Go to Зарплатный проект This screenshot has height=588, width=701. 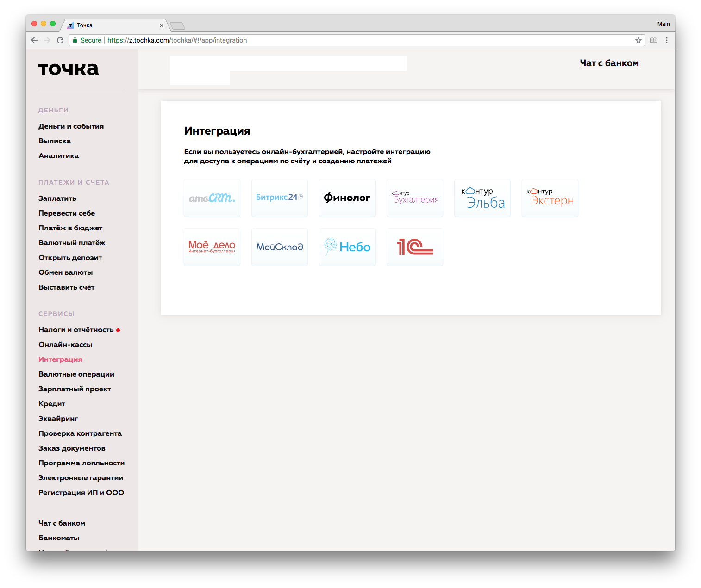pyautogui.click(x=75, y=389)
